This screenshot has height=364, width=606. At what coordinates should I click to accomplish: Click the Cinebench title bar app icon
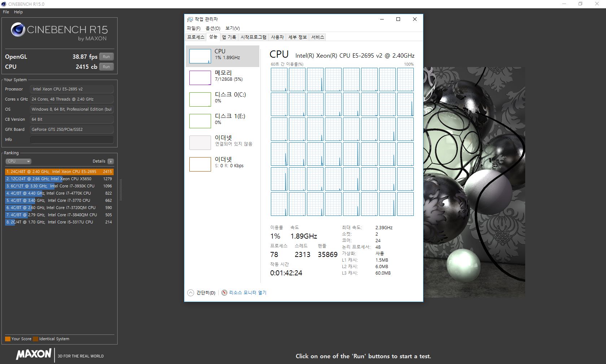pyautogui.click(x=4, y=4)
